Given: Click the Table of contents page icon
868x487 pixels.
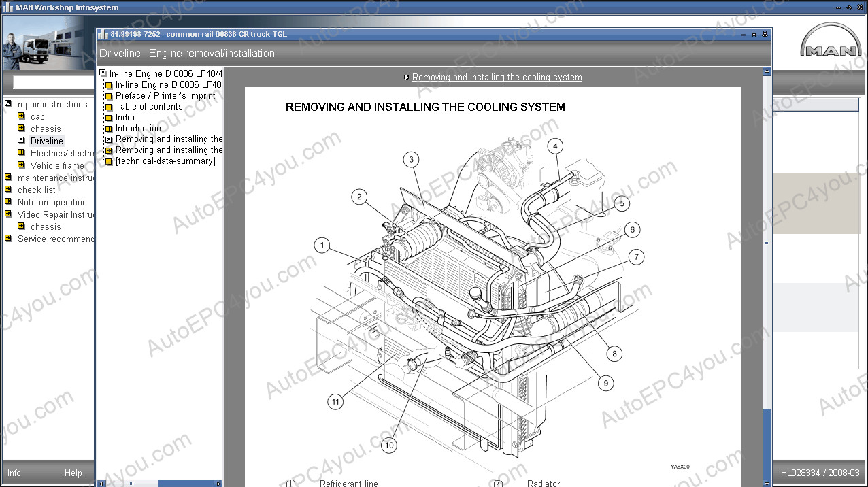Looking at the screenshot, I should click(109, 107).
